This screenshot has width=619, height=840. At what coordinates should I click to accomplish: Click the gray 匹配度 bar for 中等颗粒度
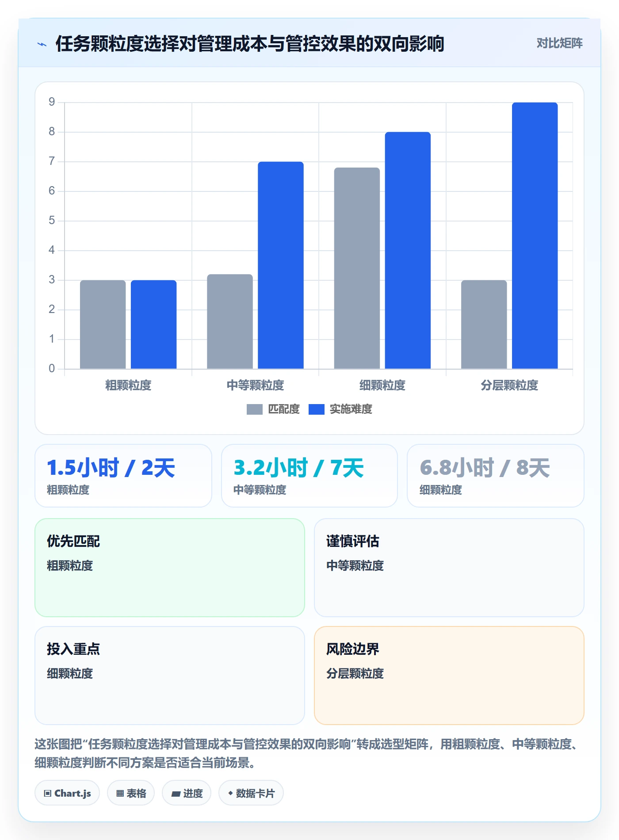(x=230, y=321)
